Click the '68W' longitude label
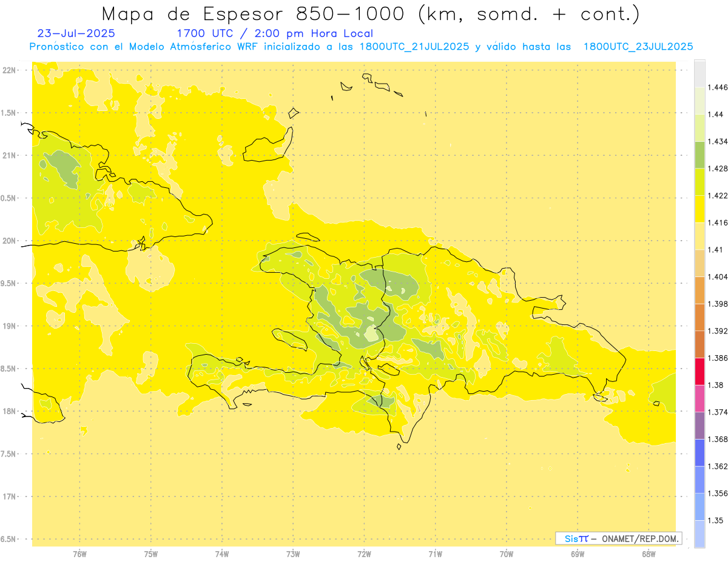 649,554
